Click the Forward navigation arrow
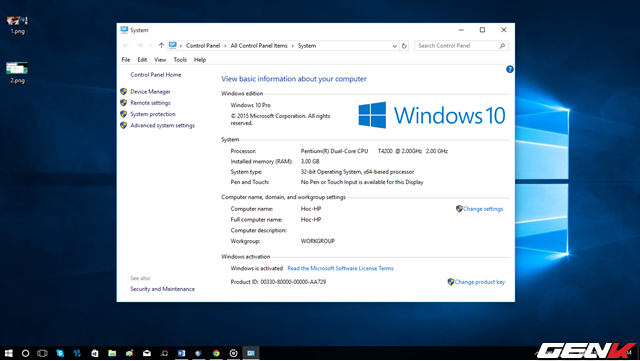The width and height of the screenshot is (640, 361). 140,46
